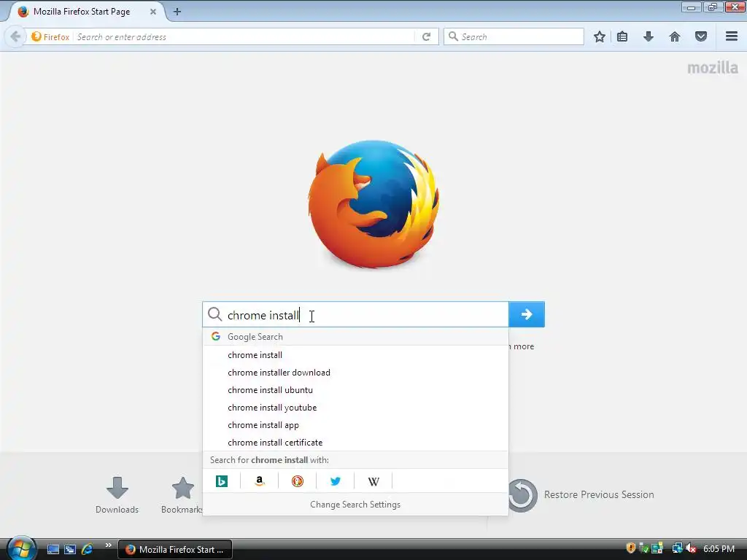The width and height of the screenshot is (747, 560).
Task: Go to the home page icon
Action: tap(675, 36)
